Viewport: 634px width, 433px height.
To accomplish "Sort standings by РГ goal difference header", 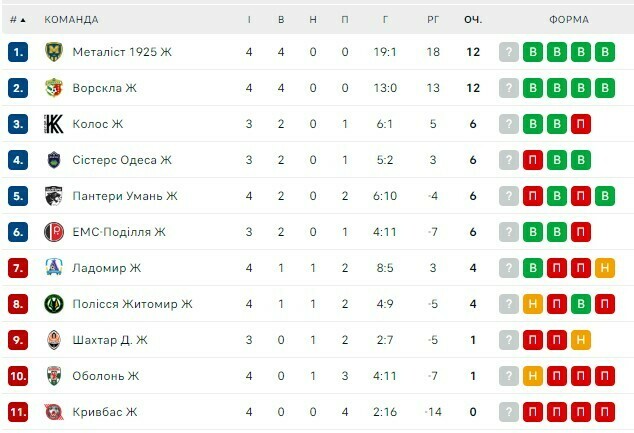I will [x=433, y=19].
